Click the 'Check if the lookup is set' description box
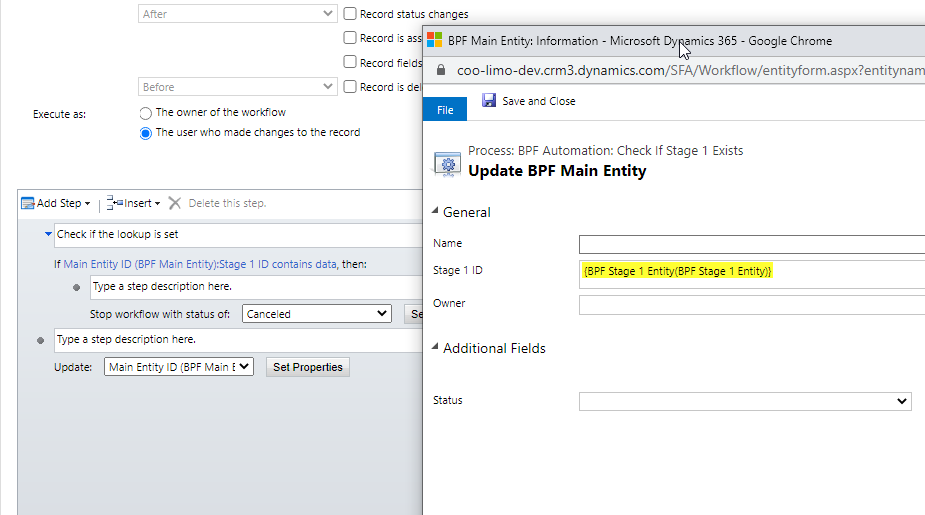This screenshot has width=925, height=515. point(238,235)
